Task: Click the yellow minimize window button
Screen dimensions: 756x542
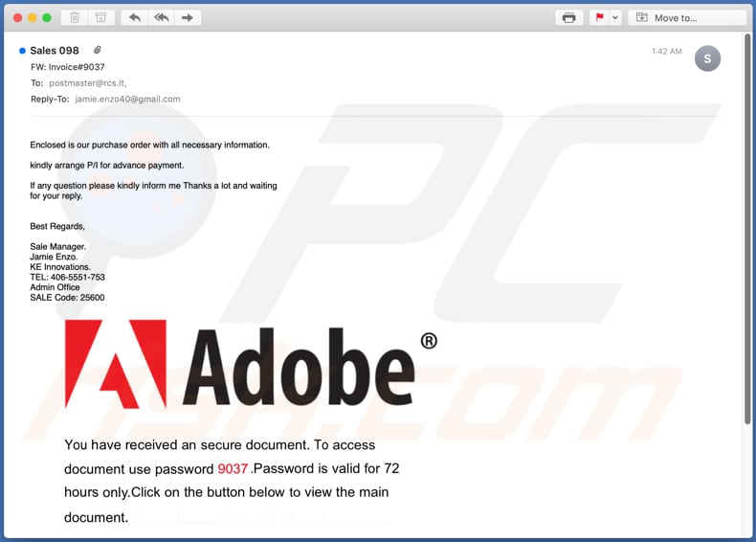Action: click(x=33, y=18)
